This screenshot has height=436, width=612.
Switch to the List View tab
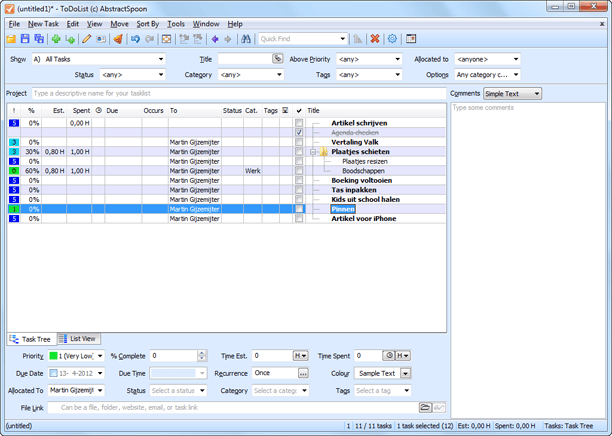(x=77, y=339)
